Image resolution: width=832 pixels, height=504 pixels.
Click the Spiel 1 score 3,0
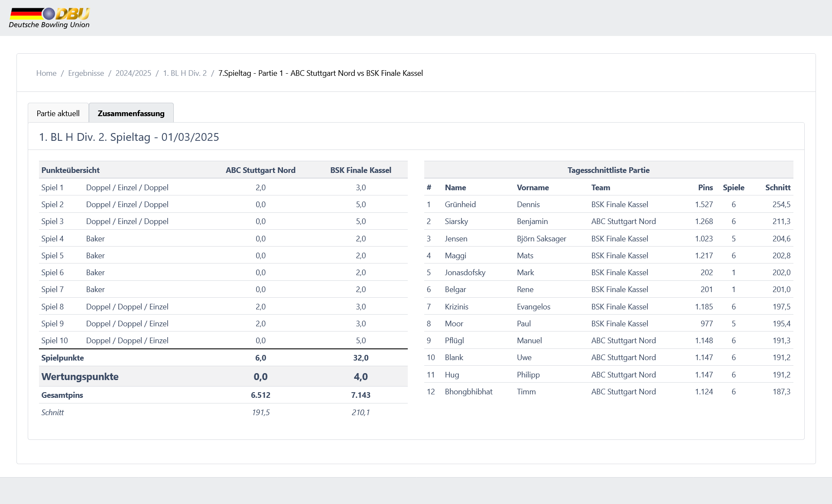361,188
